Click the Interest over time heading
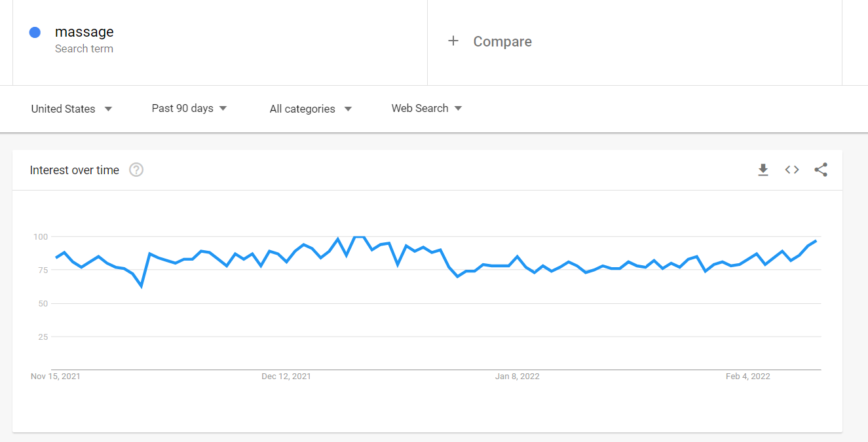This screenshot has height=442, width=868. point(75,170)
